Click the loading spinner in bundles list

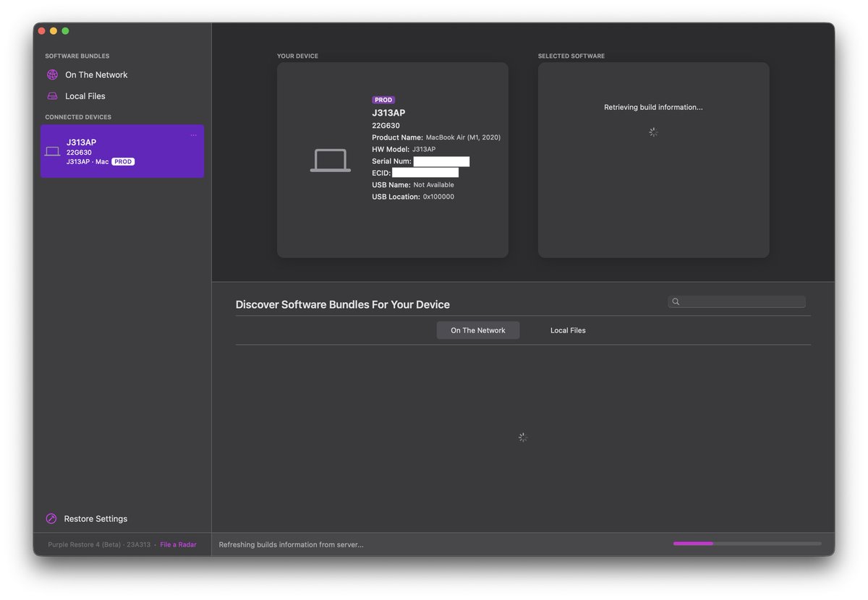(x=523, y=437)
